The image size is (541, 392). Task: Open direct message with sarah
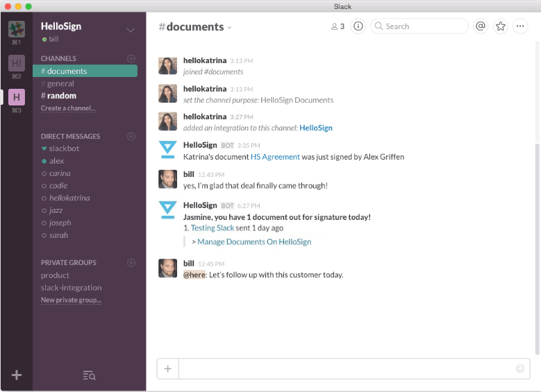(55, 235)
